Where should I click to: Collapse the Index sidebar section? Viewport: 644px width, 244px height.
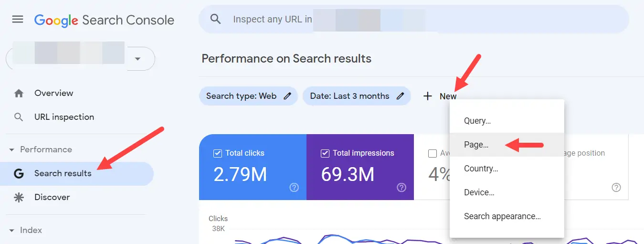[x=12, y=231]
